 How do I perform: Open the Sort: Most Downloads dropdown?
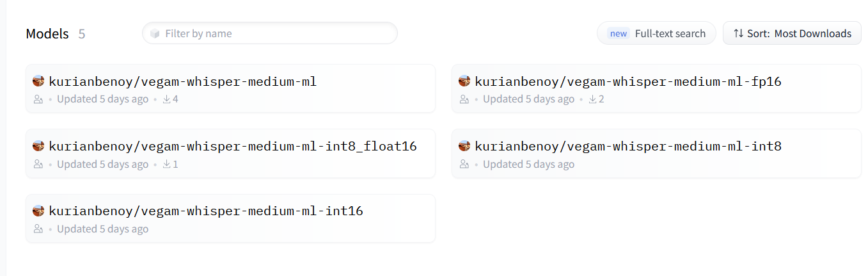(792, 33)
